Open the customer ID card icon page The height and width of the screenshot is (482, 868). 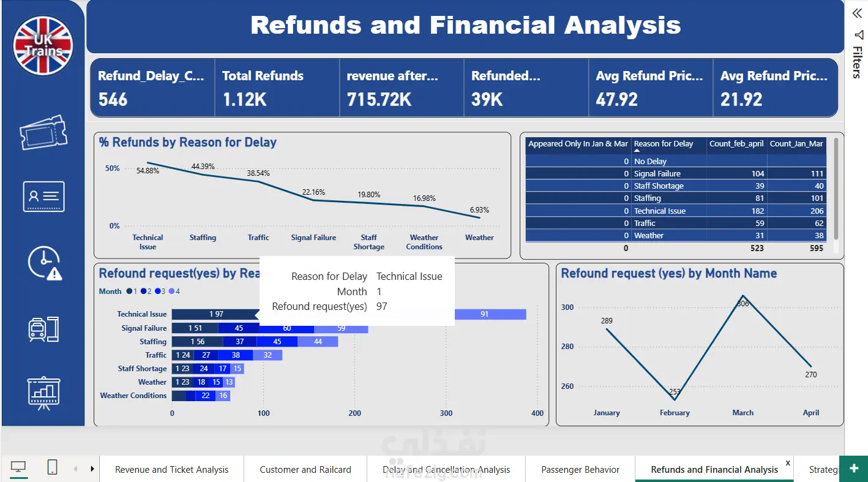(x=43, y=197)
